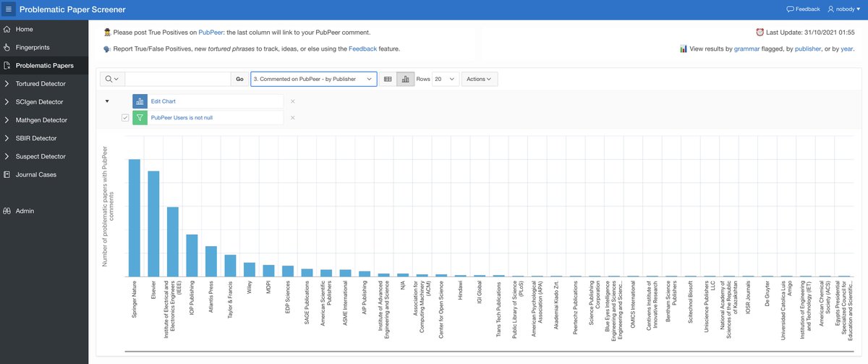Click the blue chart icon beside Edit Chart

[x=140, y=101]
